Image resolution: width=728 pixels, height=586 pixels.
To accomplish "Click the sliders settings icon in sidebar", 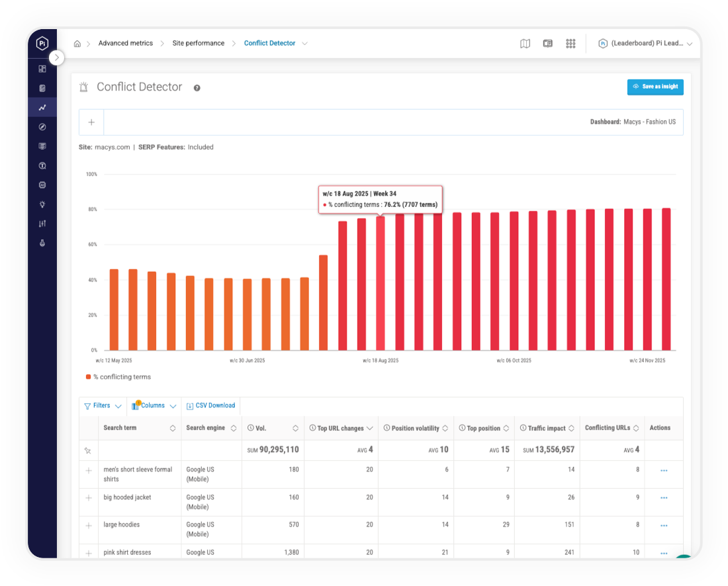I will 42,223.
